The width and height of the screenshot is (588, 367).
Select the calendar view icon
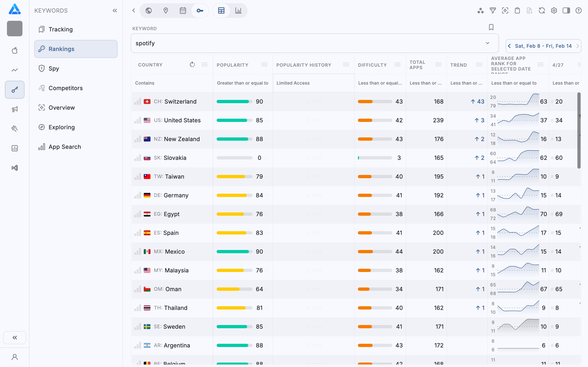click(x=183, y=10)
